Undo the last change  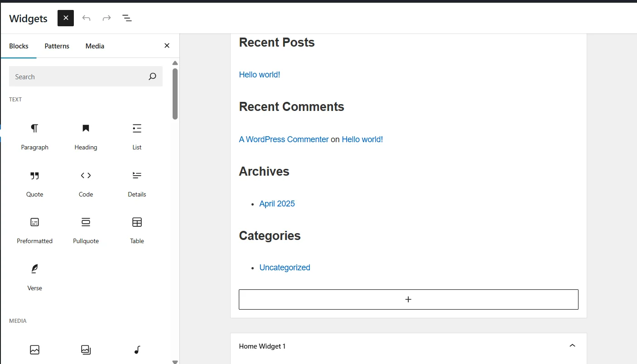[86, 18]
